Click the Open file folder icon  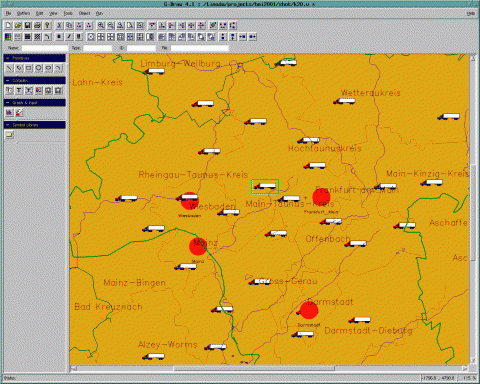(x=18, y=25)
